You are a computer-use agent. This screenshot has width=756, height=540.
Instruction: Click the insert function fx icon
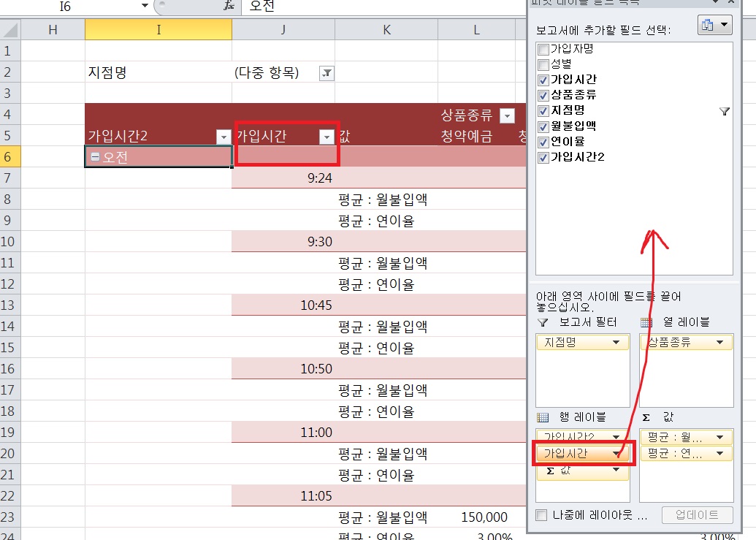click(230, 6)
